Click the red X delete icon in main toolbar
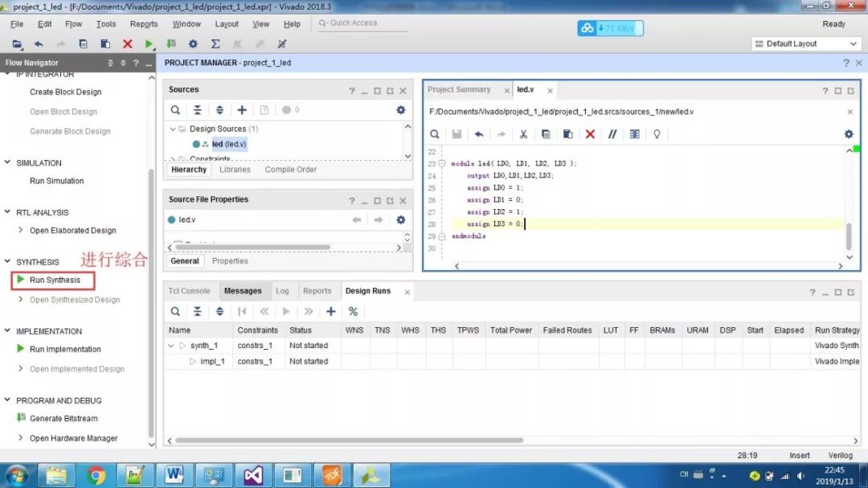868x488 pixels. pos(127,43)
